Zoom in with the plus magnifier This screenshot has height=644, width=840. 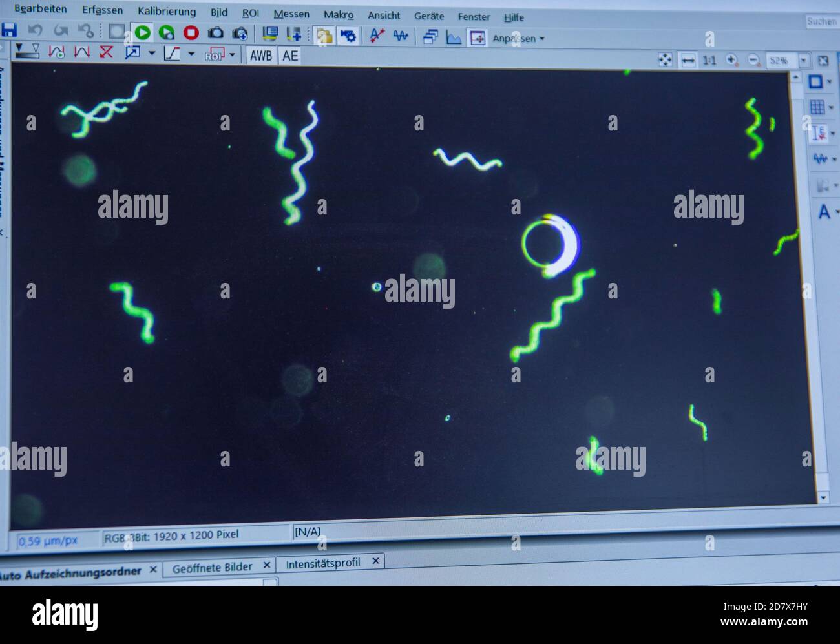[731, 60]
